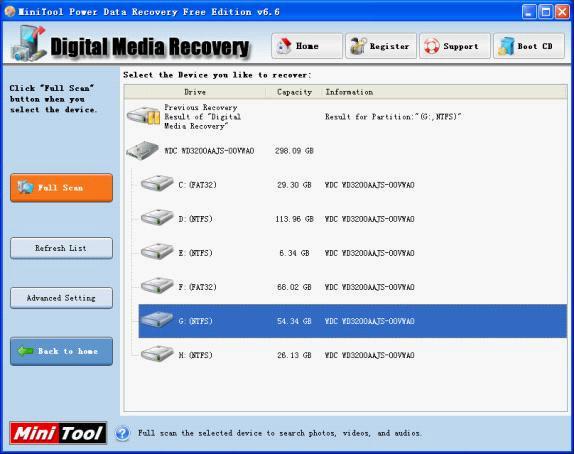The width and height of the screenshot is (575, 454).
Task: Select the Previous Recovery Result entry
Action: tap(345, 117)
